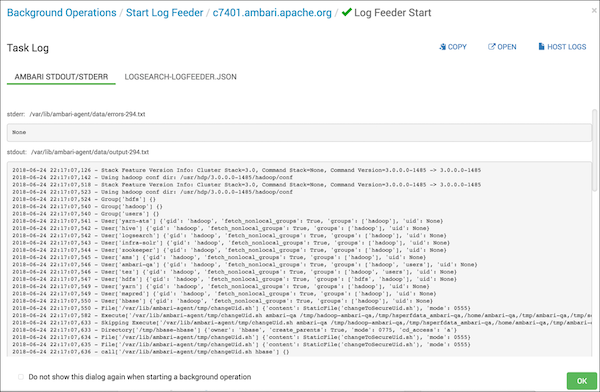Open the Start Log Feeder breadcrumb link
The image size is (600, 392).
(165, 12)
